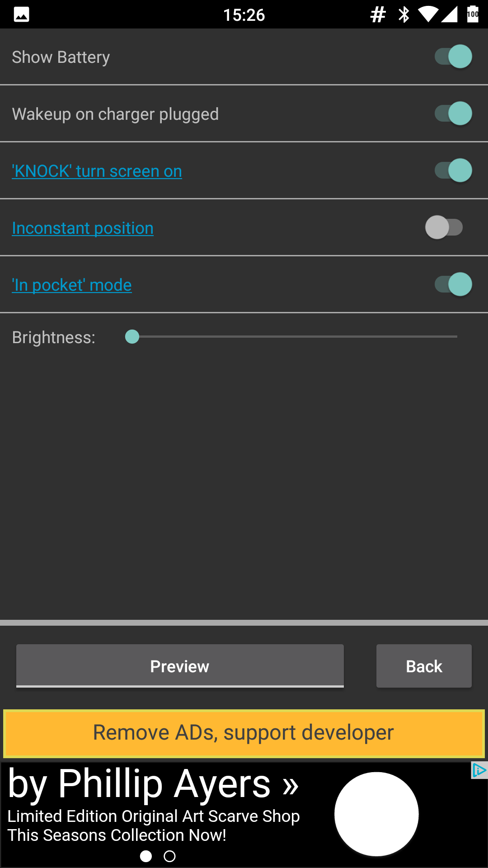Set Brightness slider to the middle

tap(295, 337)
